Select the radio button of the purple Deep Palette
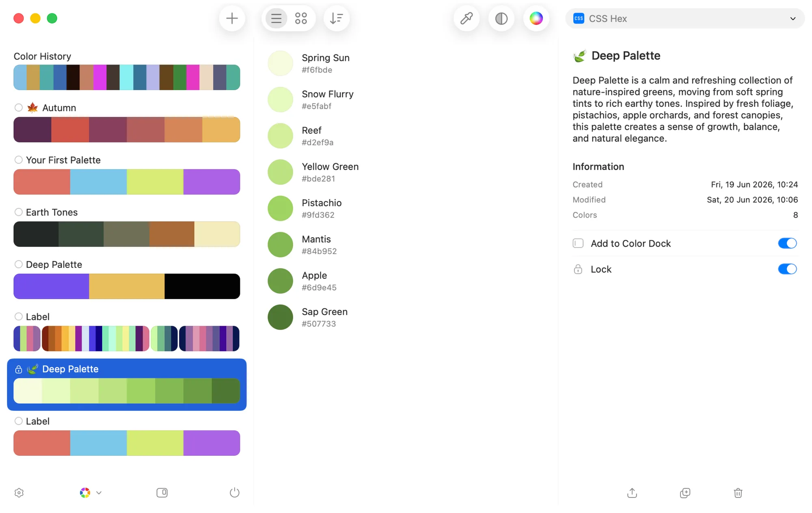Screen dimensions: 812x513 (18, 264)
